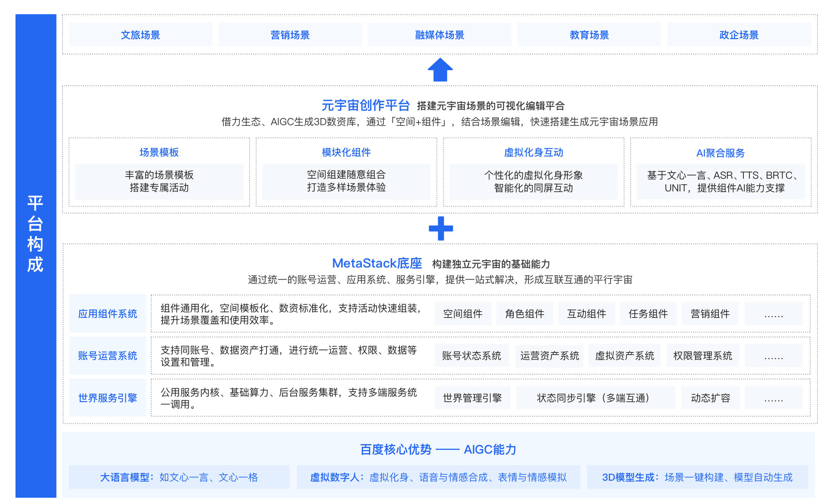The image size is (832, 504).
Task: Click the 平台构成 vertical sidebar label
Action: pos(35,233)
